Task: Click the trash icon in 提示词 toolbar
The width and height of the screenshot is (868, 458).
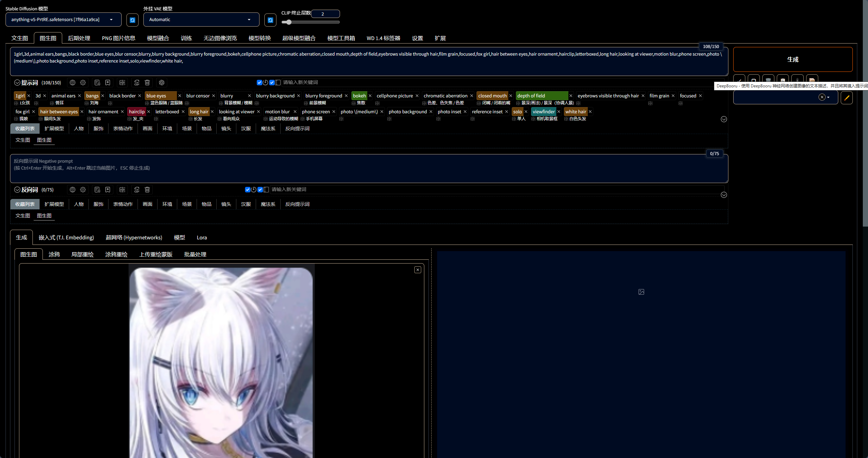Action: pos(147,83)
